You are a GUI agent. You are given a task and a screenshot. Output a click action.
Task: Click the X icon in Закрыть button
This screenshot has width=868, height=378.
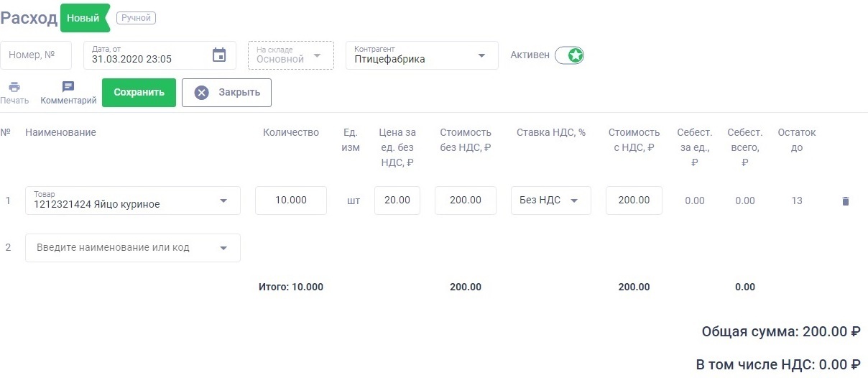(202, 93)
